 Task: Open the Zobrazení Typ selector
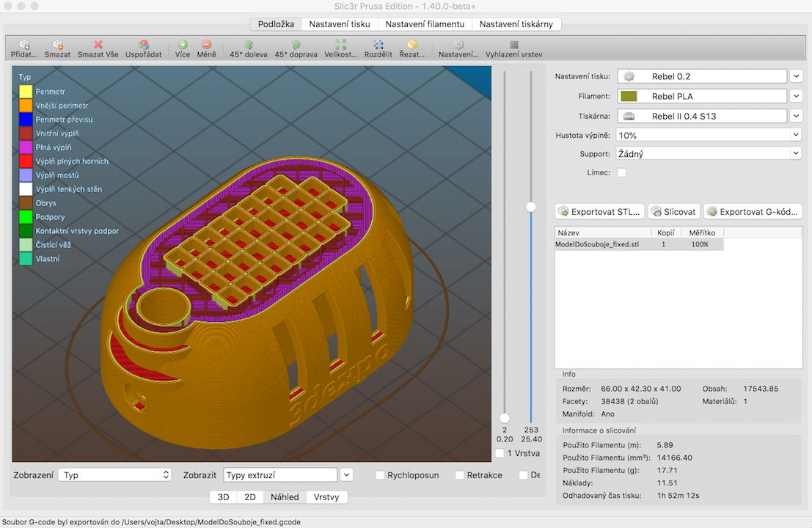(114, 475)
